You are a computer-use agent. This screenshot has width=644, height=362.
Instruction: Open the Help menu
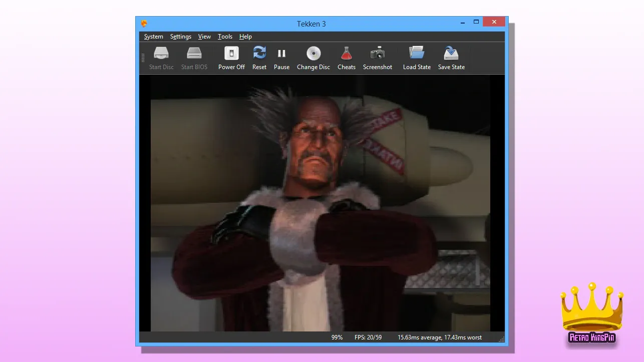pyautogui.click(x=245, y=37)
